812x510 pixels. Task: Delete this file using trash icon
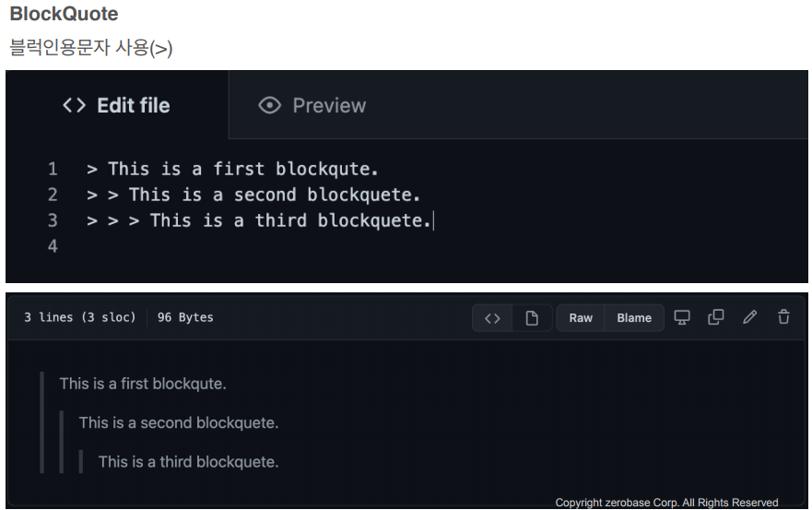tap(783, 316)
